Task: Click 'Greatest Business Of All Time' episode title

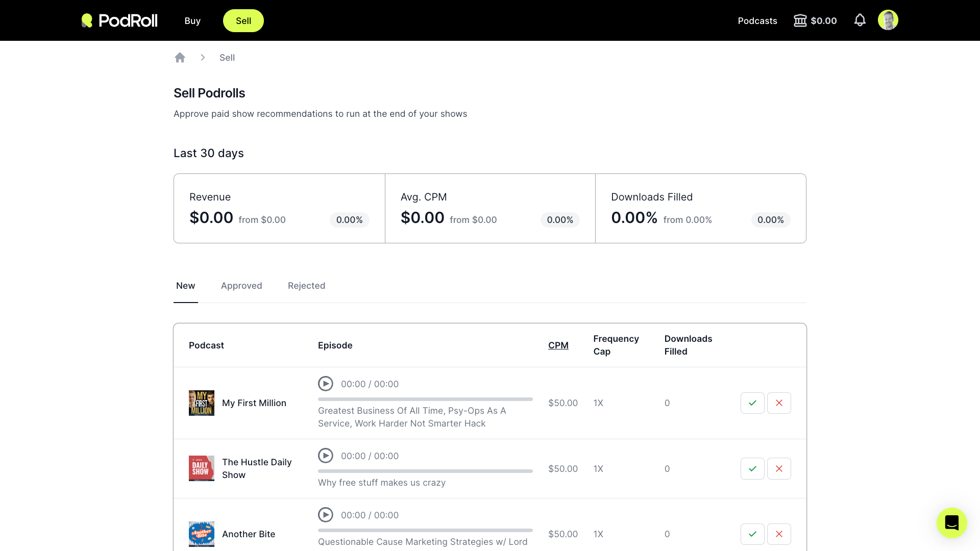Action: click(412, 417)
